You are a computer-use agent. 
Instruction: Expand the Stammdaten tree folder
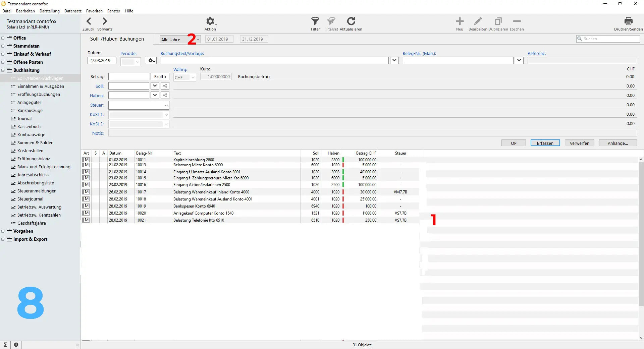click(x=3, y=46)
